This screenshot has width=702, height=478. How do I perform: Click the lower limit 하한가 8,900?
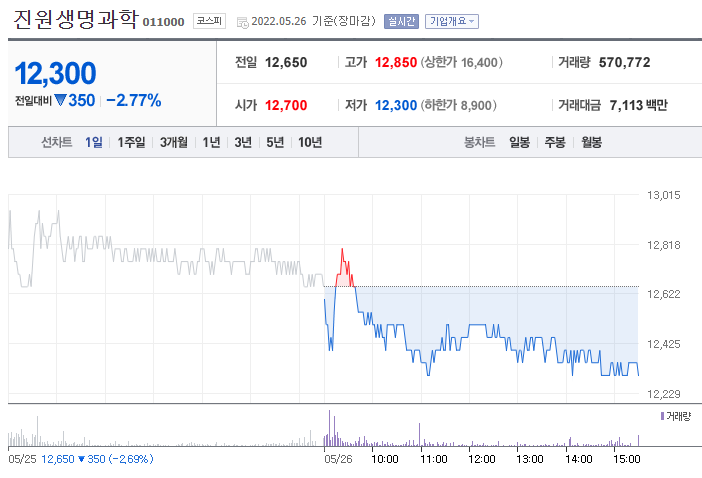coord(458,105)
